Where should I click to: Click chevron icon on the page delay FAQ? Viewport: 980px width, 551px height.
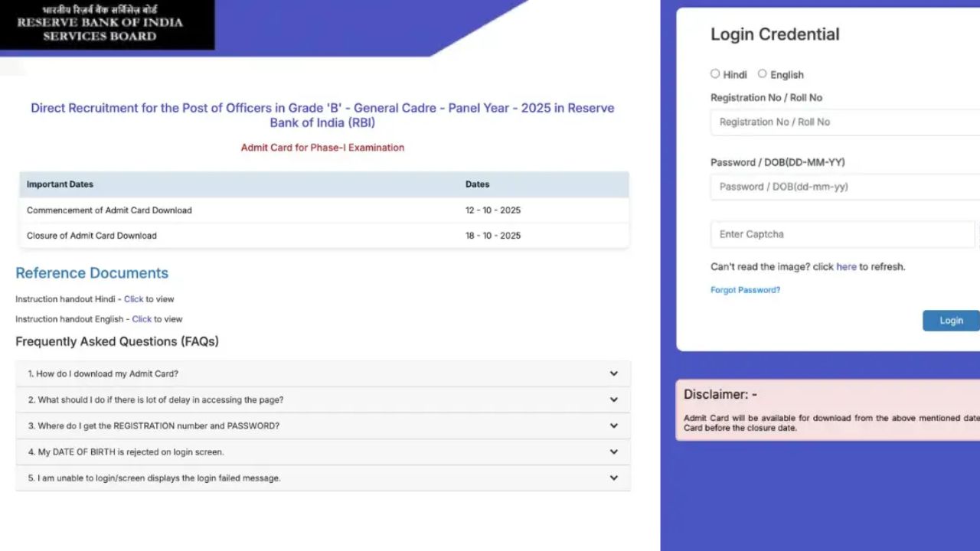pos(614,399)
